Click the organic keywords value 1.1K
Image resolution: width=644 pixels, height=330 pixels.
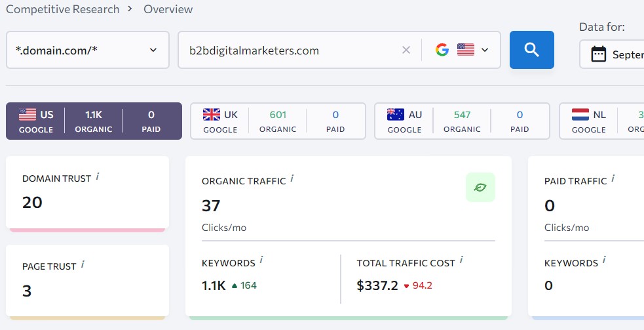pos(214,285)
